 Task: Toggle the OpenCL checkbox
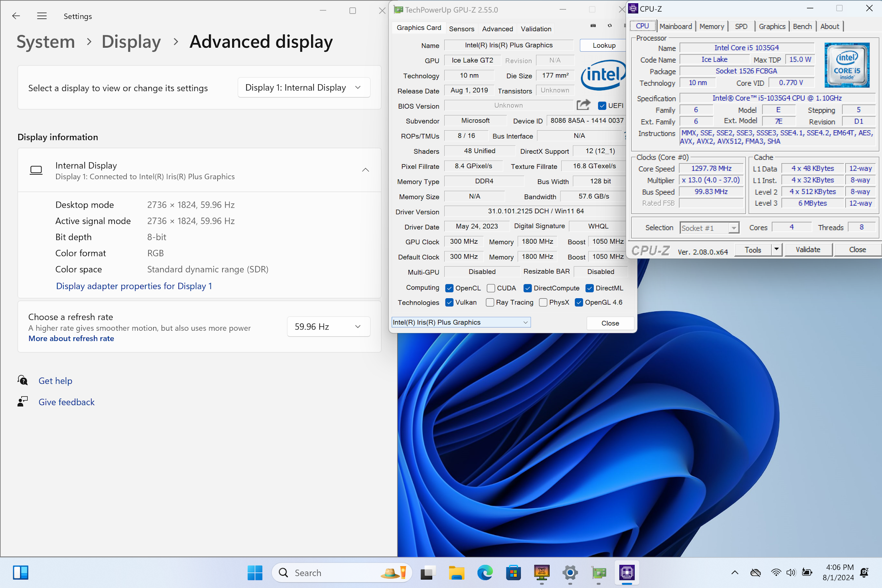pos(449,288)
